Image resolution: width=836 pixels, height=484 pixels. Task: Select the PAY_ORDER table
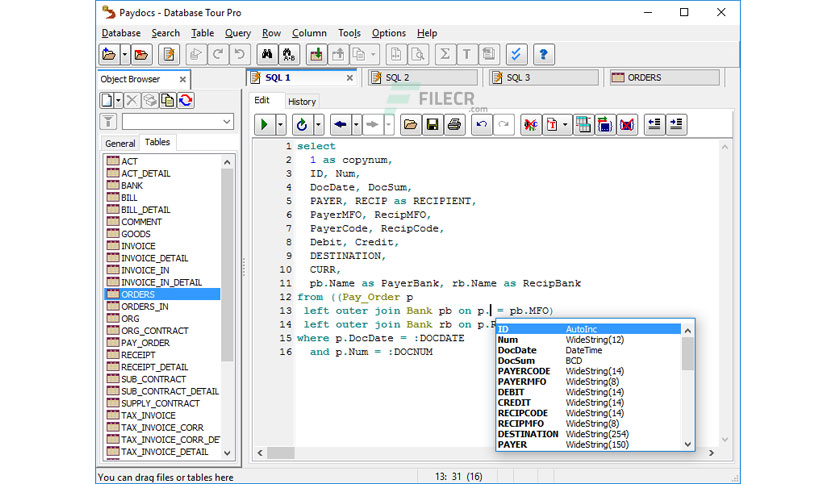click(145, 343)
